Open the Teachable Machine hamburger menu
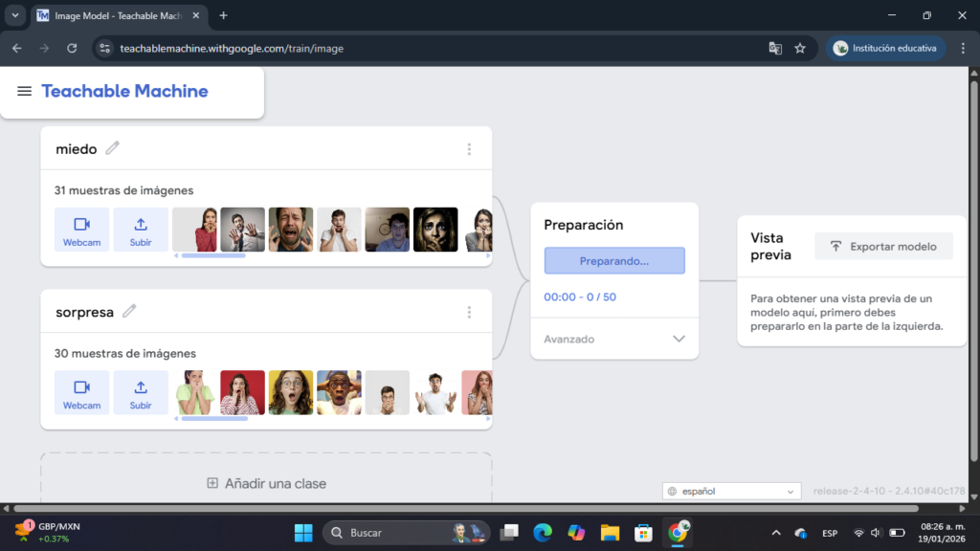980x551 pixels. [25, 92]
